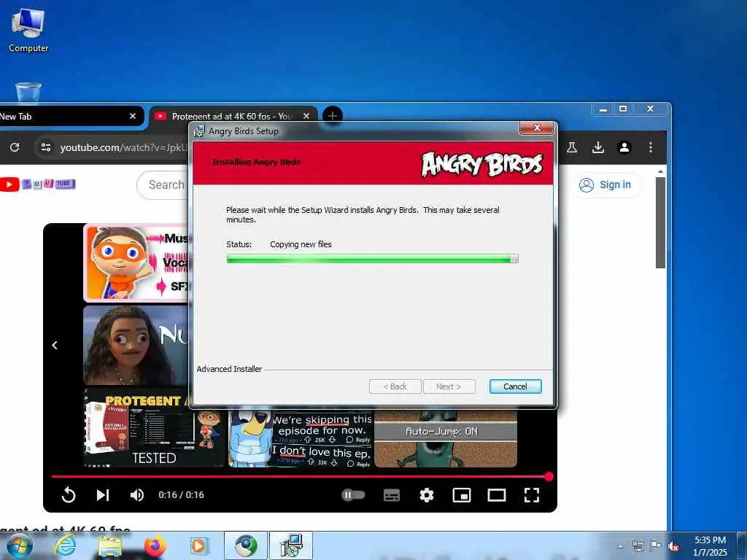Viewport: 747px width, 560px height.
Task: Open the Auto-Jump: ON video thumbnail
Action: (446, 438)
